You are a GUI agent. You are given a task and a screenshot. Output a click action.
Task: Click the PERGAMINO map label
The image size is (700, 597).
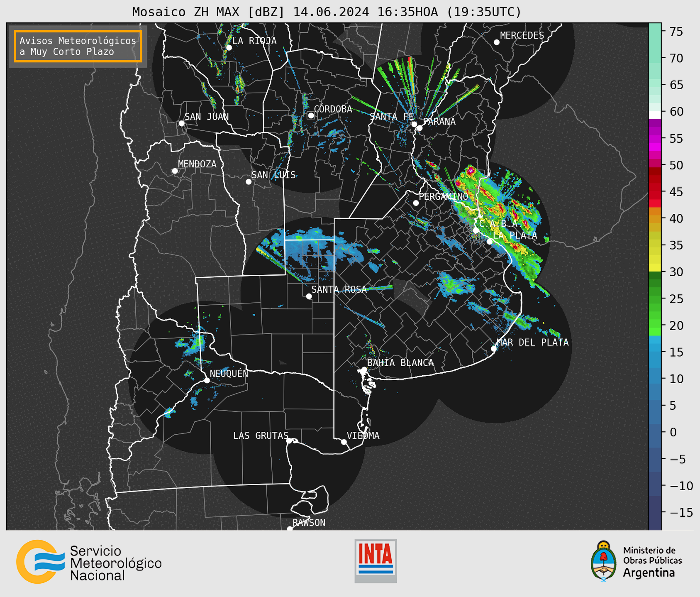pos(443,196)
